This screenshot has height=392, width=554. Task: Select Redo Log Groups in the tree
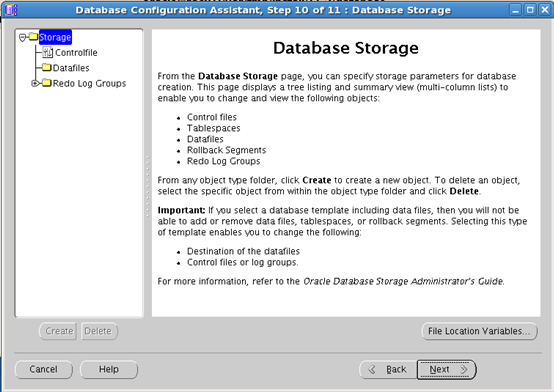(89, 83)
